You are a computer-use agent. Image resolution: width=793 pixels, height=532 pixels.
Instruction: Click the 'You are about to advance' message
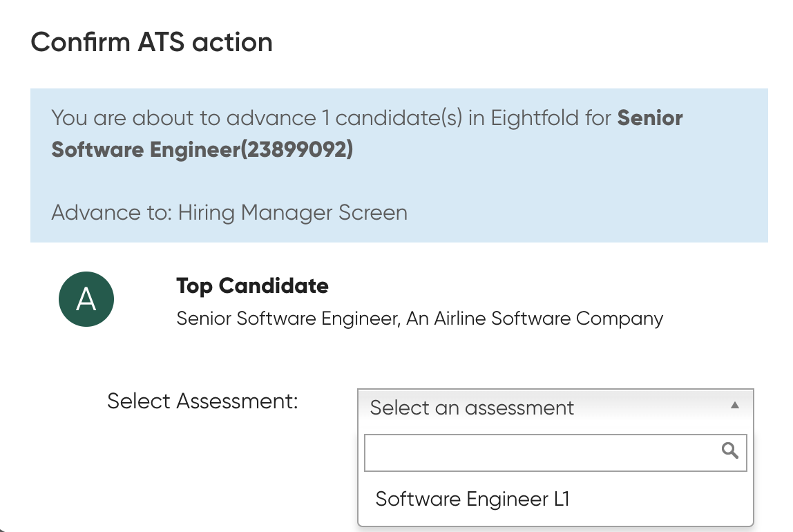pos(367,133)
